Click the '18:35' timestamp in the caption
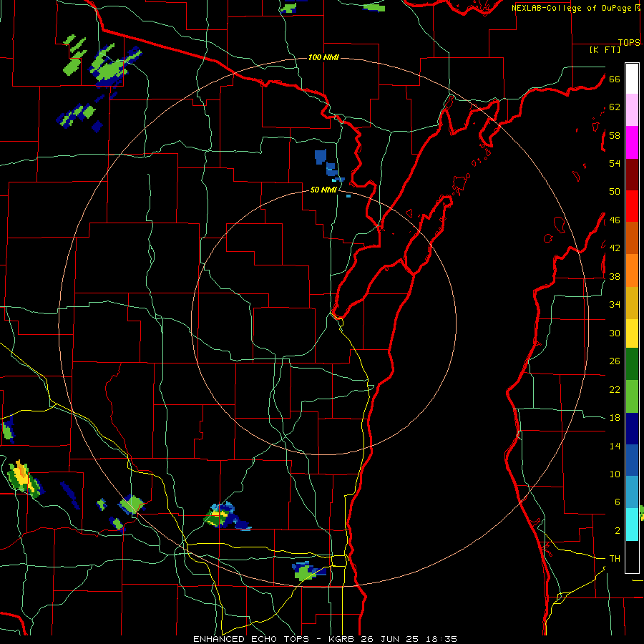The width and height of the screenshot is (644, 644). click(x=440, y=639)
